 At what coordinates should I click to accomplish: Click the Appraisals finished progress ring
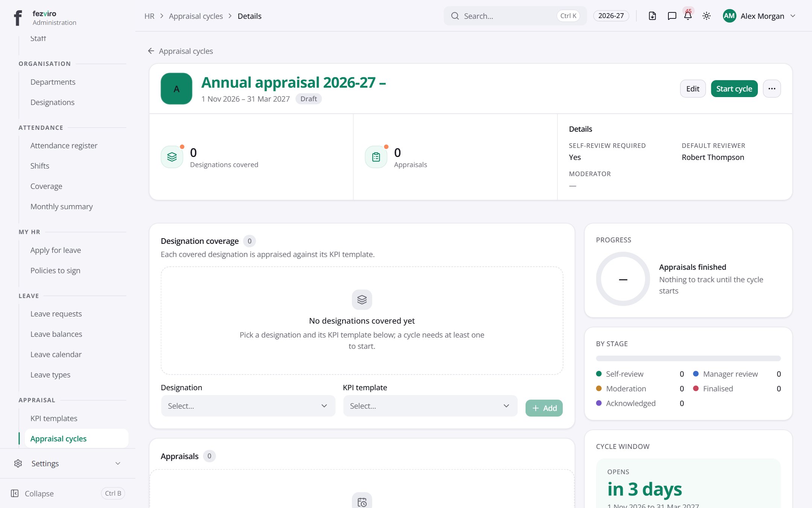(x=623, y=279)
